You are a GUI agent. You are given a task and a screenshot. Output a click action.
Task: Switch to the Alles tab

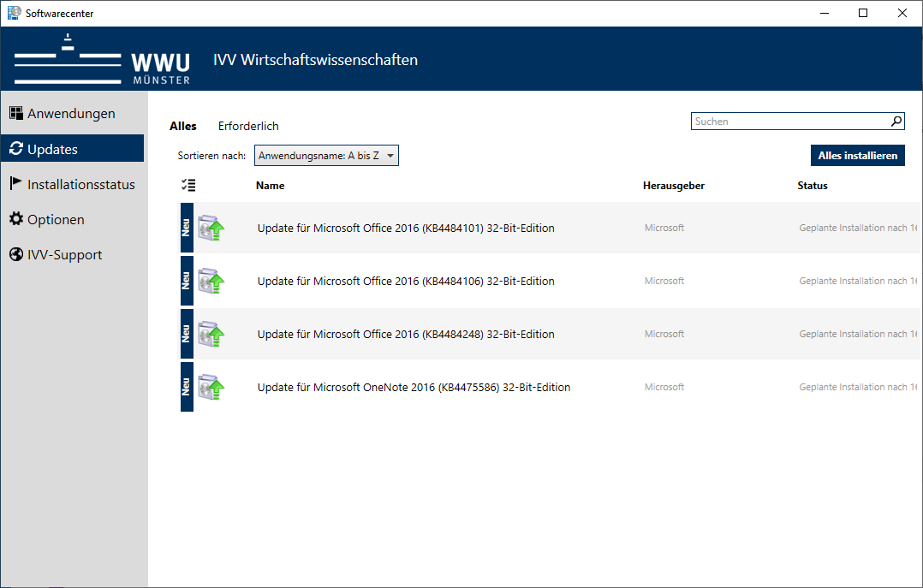[183, 126]
